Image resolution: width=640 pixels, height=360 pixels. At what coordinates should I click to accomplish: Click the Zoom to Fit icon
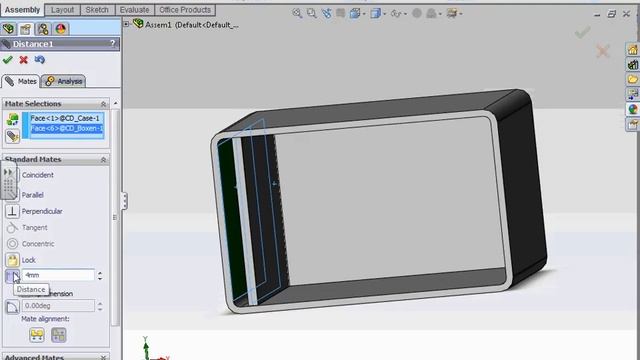click(x=297, y=13)
